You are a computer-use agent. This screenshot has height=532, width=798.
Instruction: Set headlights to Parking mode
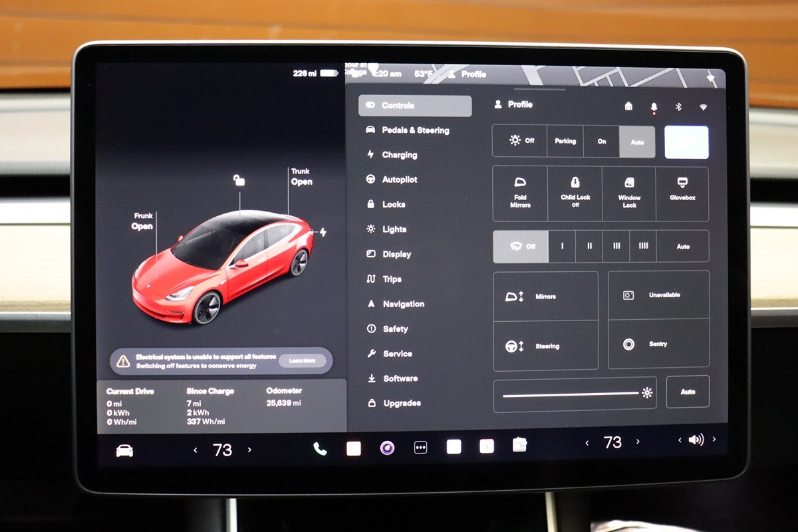coord(565,141)
